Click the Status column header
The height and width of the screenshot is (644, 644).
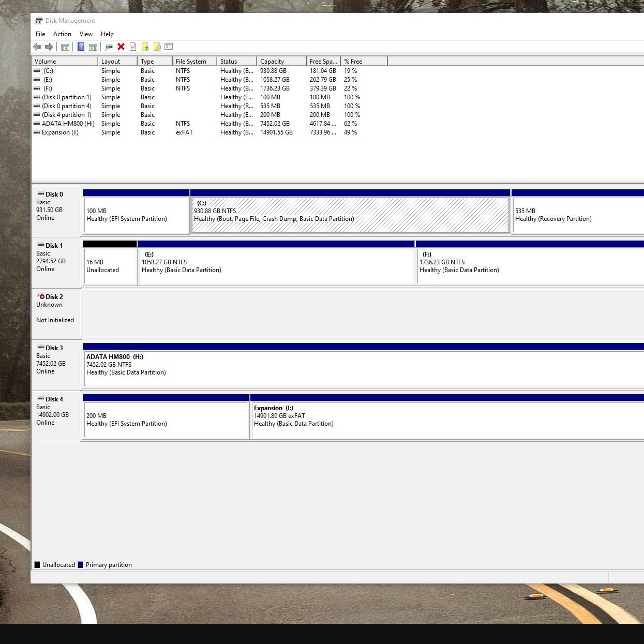237,61
